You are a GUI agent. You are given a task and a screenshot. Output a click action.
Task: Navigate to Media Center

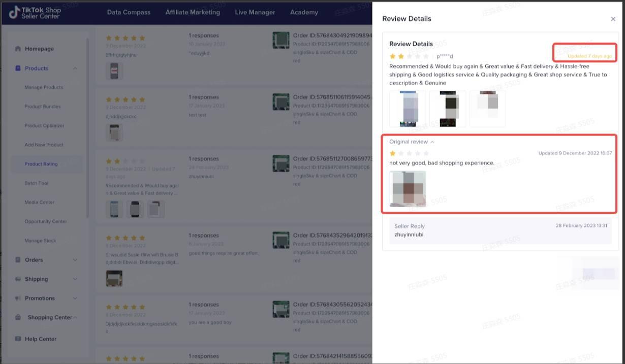click(40, 202)
